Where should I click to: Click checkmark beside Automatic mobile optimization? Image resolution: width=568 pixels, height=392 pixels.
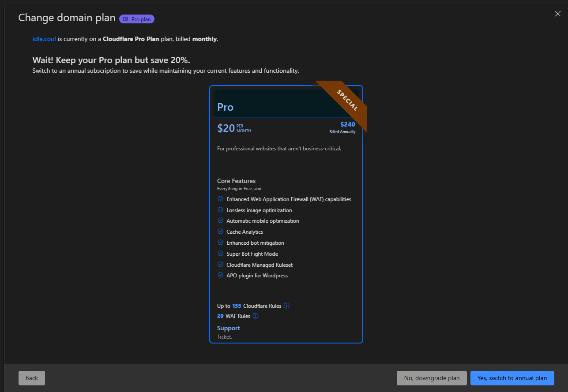[220, 220]
